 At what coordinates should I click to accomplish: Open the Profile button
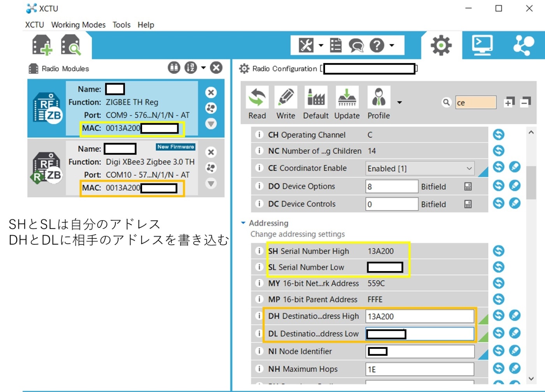379,103
